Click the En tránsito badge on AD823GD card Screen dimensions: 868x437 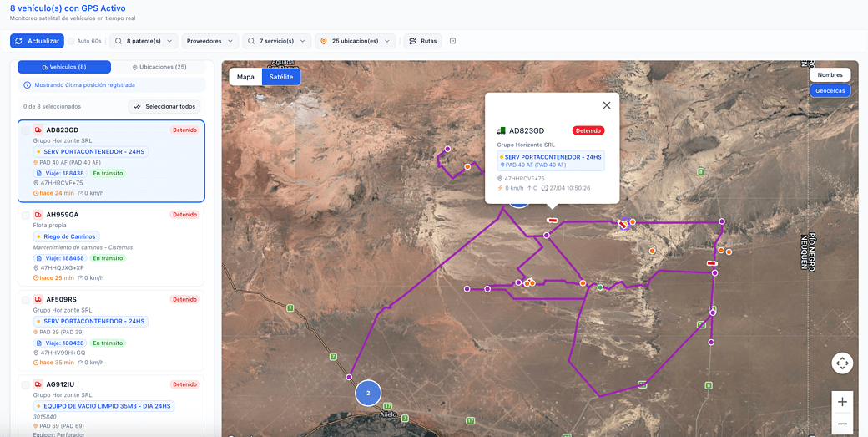108,173
